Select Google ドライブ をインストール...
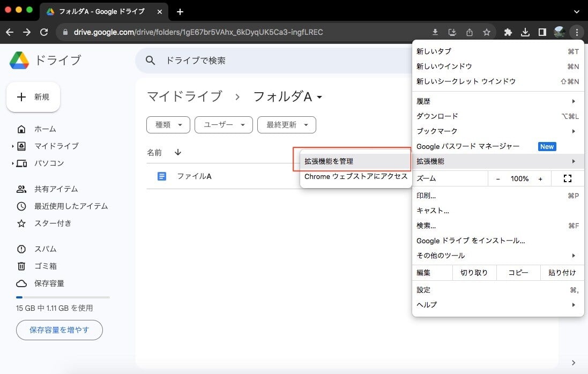The image size is (588, 374). [498, 241]
